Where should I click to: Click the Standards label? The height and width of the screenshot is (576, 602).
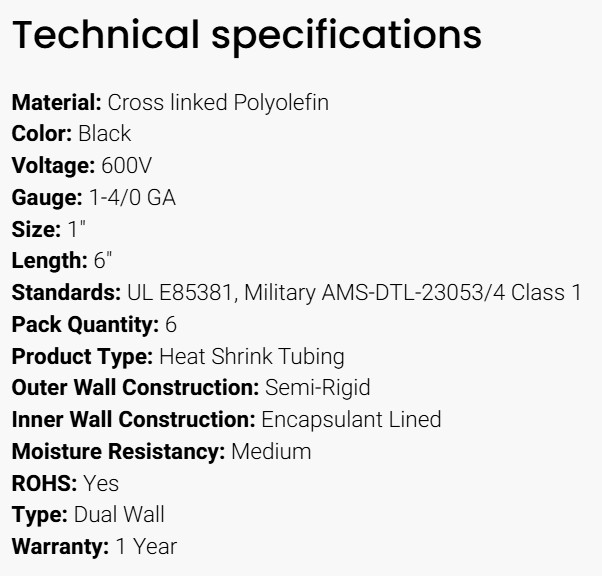(66, 293)
